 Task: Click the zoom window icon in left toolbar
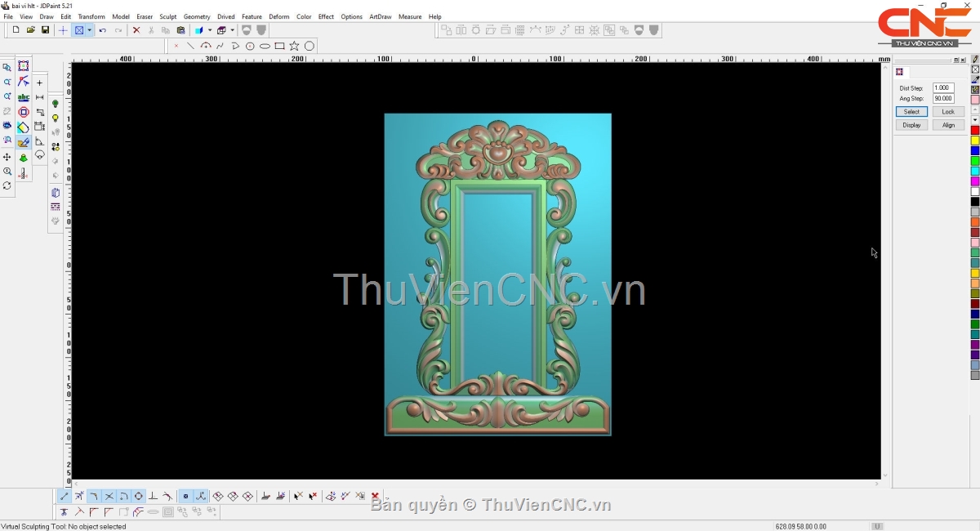(7, 68)
